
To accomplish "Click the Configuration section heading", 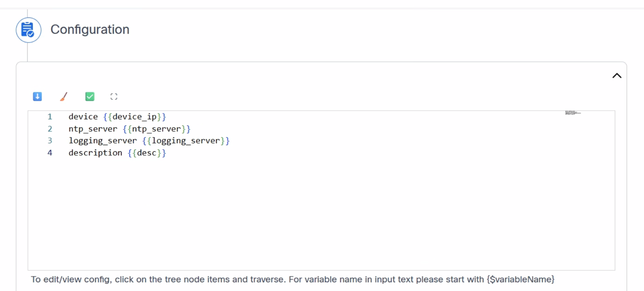I will pos(90,30).
